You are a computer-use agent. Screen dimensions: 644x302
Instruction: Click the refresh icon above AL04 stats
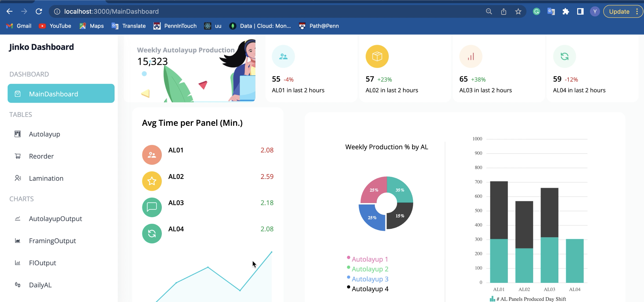tap(564, 56)
